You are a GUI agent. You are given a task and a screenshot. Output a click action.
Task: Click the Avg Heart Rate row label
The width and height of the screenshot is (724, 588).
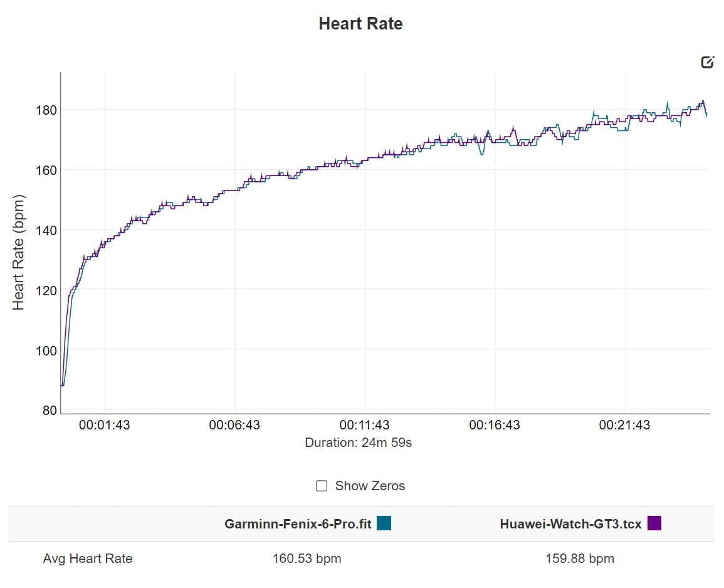pyautogui.click(x=88, y=559)
